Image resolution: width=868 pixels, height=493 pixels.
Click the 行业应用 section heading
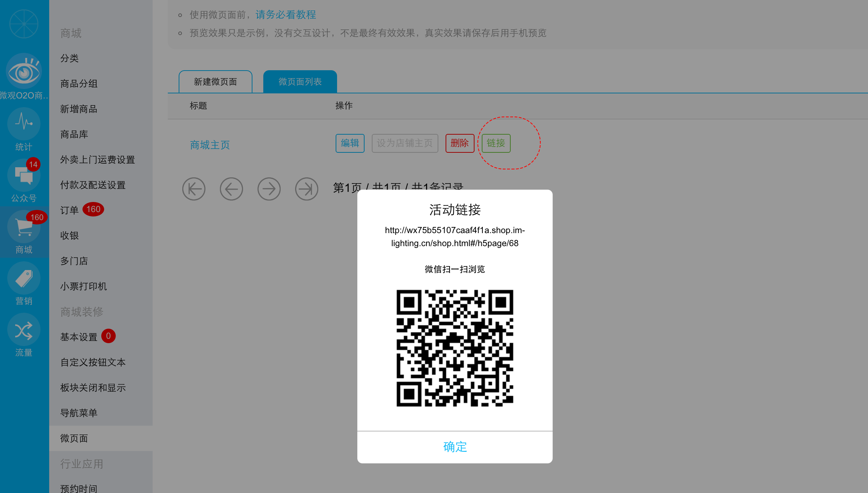tap(82, 464)
